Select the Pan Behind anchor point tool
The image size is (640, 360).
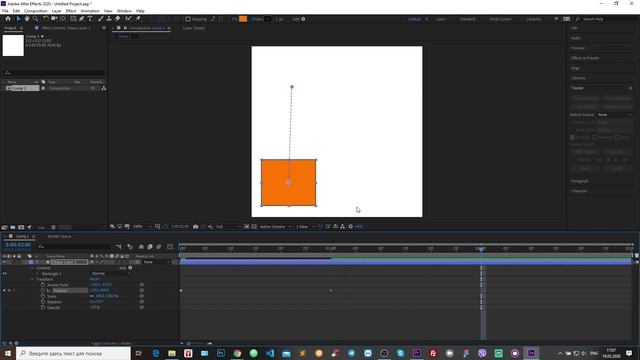coord(63,19)
